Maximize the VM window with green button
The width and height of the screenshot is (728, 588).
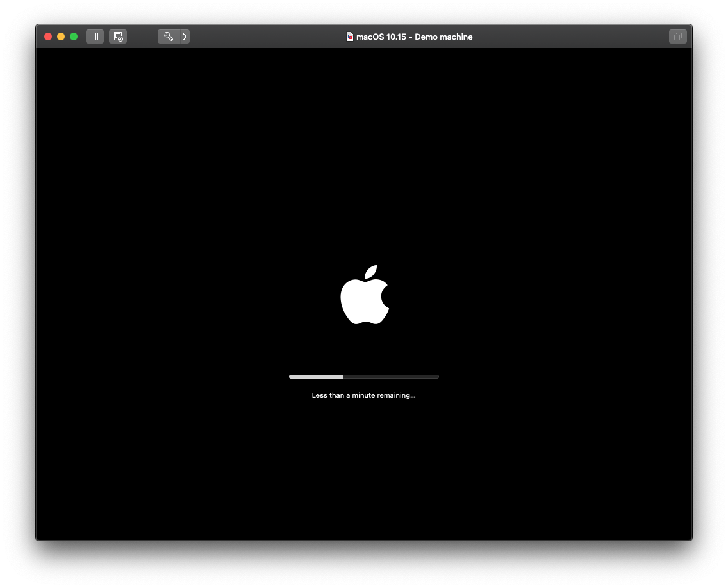[x=74, y=37]
